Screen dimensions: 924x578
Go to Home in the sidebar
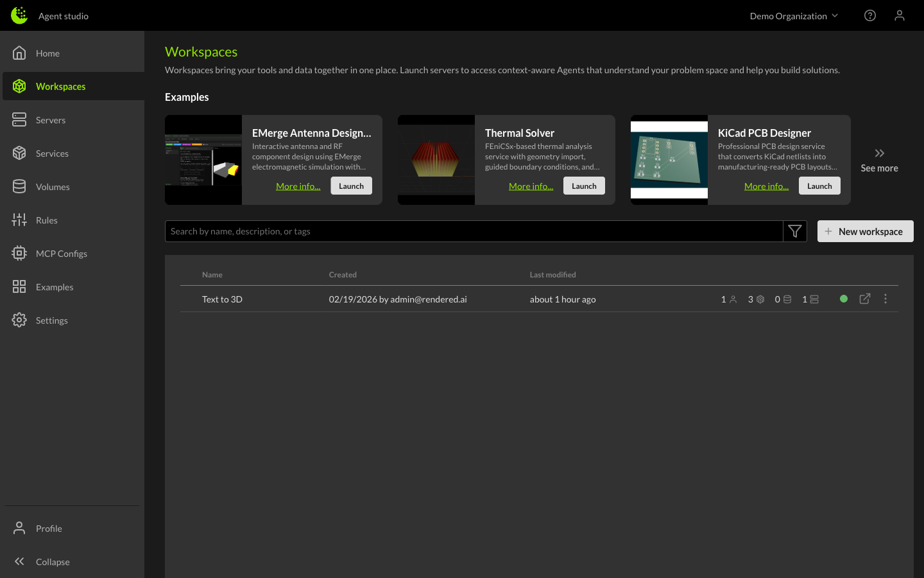19,53
